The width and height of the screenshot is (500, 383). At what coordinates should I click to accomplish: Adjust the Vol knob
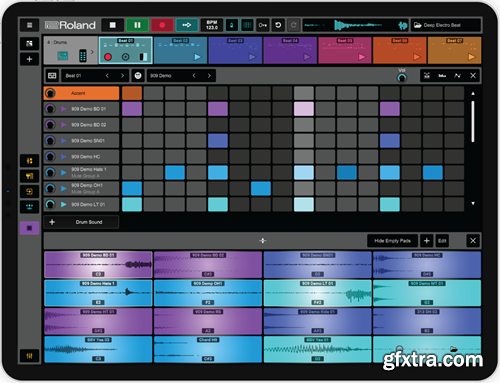pyautogui.click(x=402, y=78)
